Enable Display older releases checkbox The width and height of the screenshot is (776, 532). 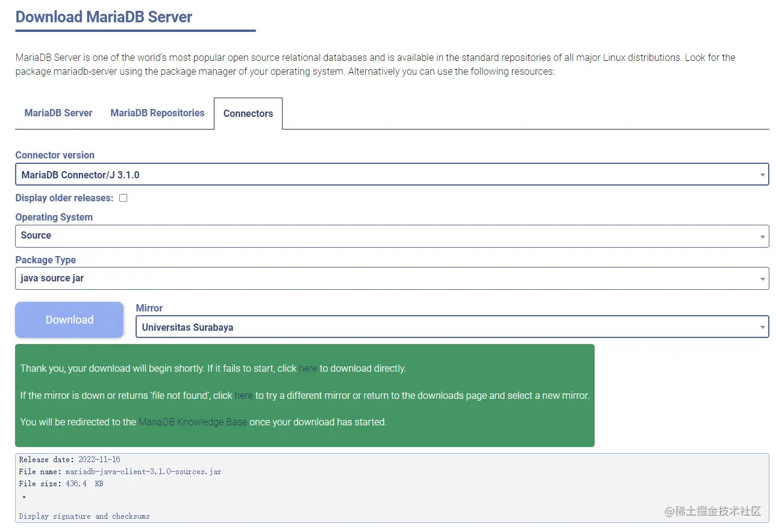123,198
